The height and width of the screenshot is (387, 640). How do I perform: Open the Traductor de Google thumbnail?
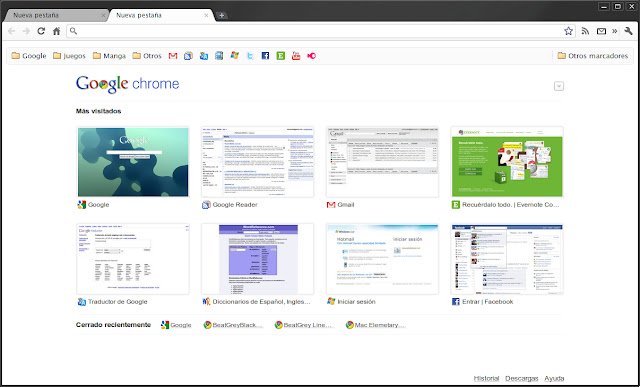(133, 259)
